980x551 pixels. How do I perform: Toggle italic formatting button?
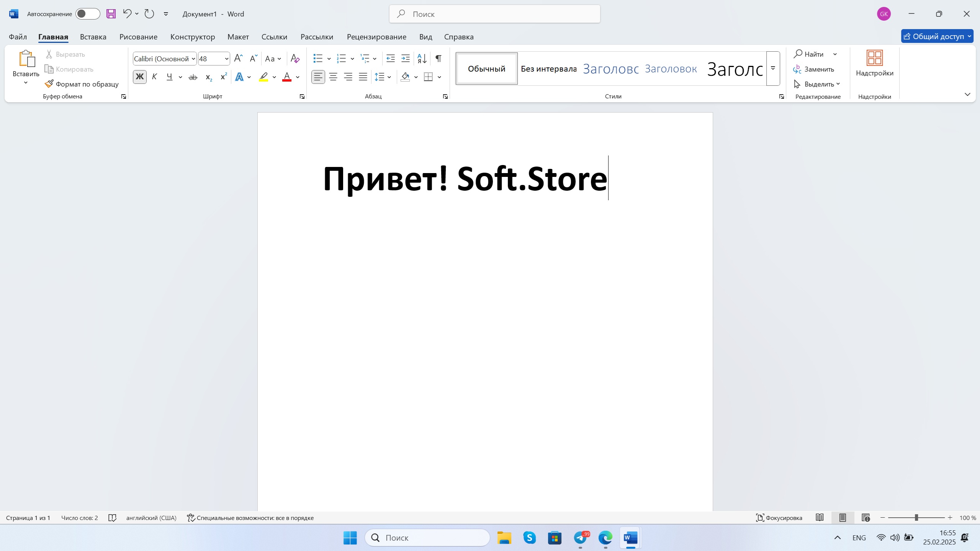click(x=155, y=77)
